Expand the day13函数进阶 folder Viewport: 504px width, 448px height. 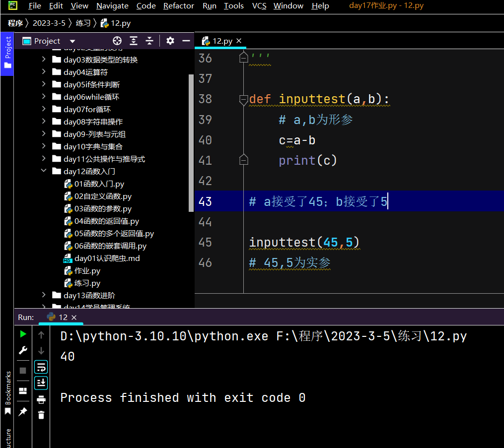pyautogui.click(x=44, y=295)
